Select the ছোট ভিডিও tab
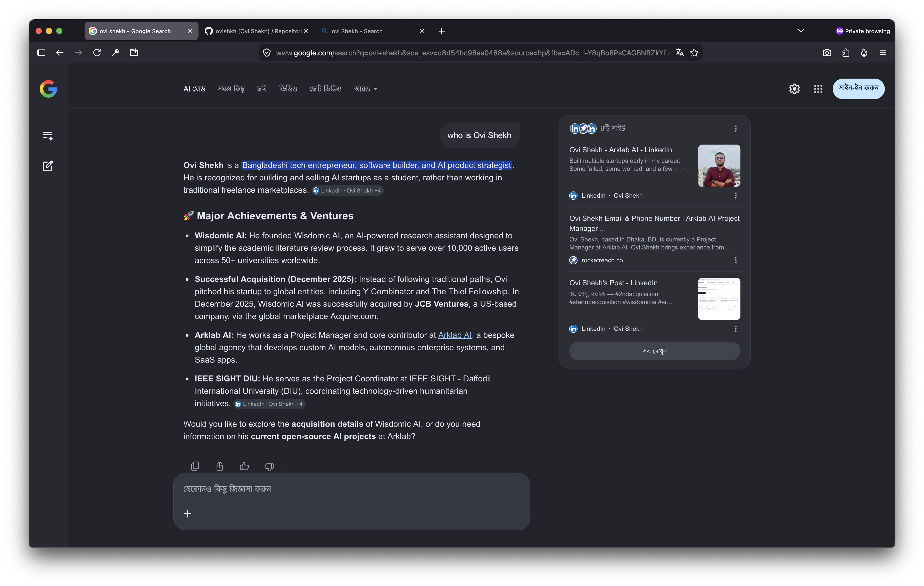 tap(325, 89)
